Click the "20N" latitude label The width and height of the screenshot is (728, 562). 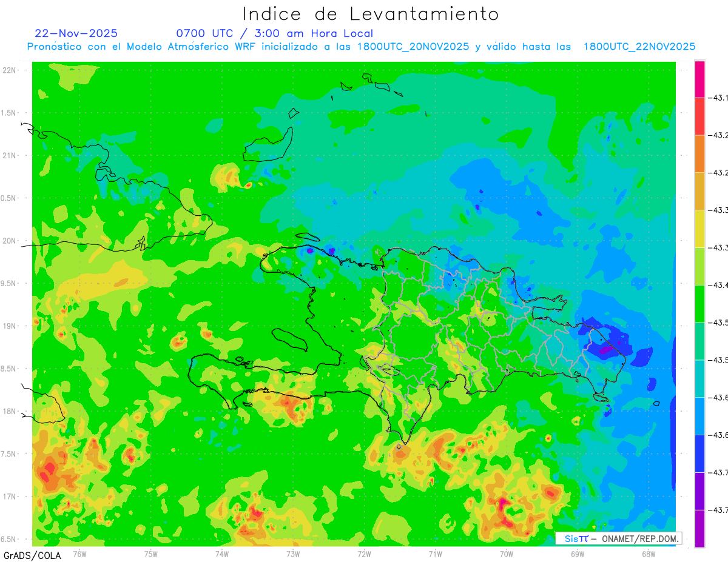tap(10, 241)
